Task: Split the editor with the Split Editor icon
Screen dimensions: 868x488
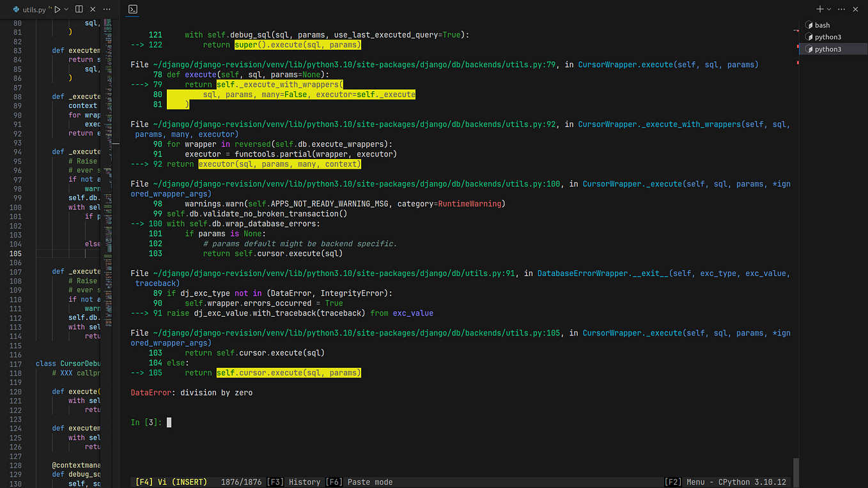Action: pyautogui.click(x=79, y=9)
